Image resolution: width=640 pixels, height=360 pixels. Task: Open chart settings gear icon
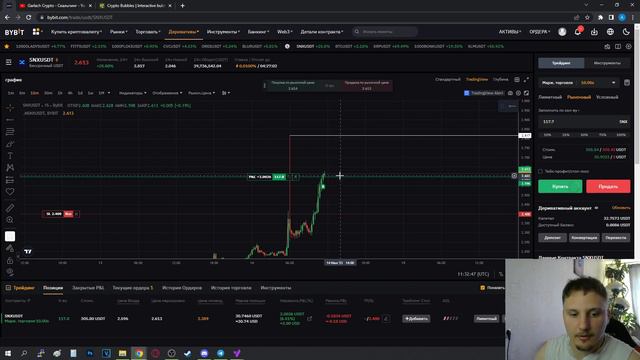tap(518, 93)
